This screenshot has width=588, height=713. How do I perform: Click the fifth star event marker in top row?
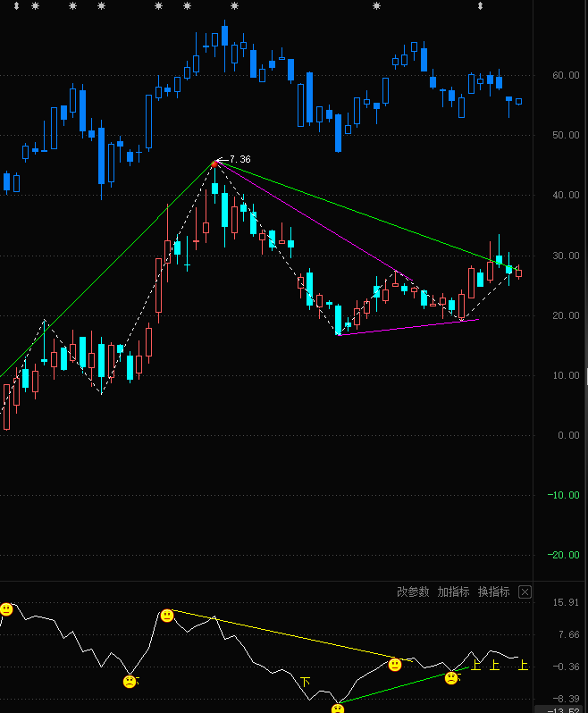click(187, 6)
